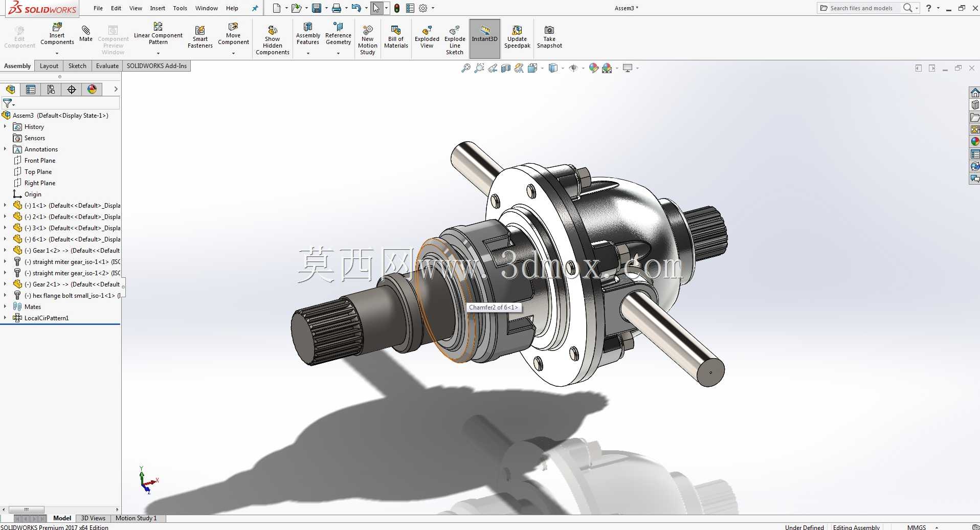Activate Section View tool
The width and height of the screenshot is (980, 530).
tap(506, 68)
